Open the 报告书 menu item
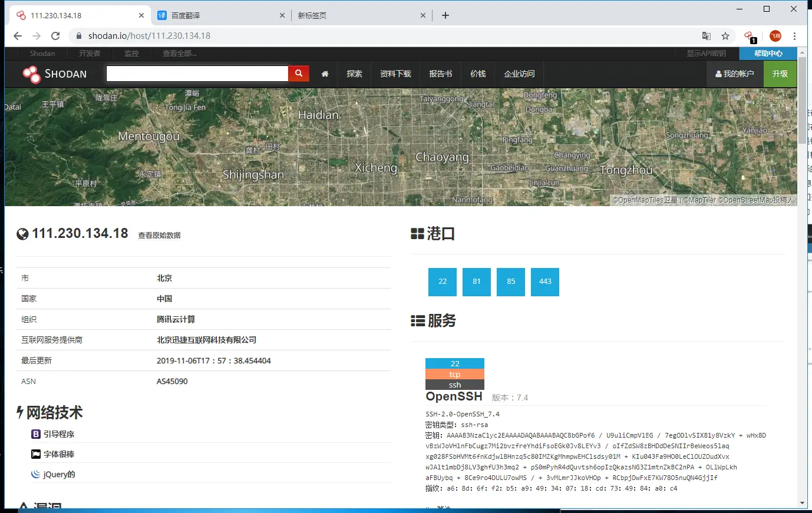This screenshot has height=513, width=812. click(441, 74)
